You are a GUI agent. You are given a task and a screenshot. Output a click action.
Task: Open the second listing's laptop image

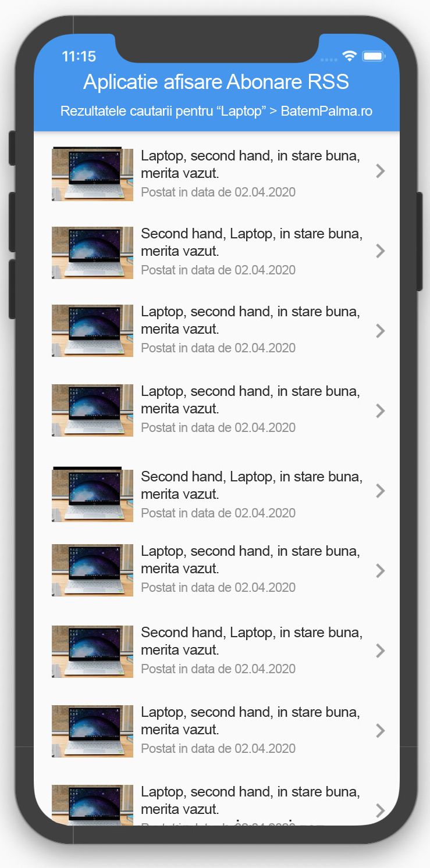click(93, 253)
